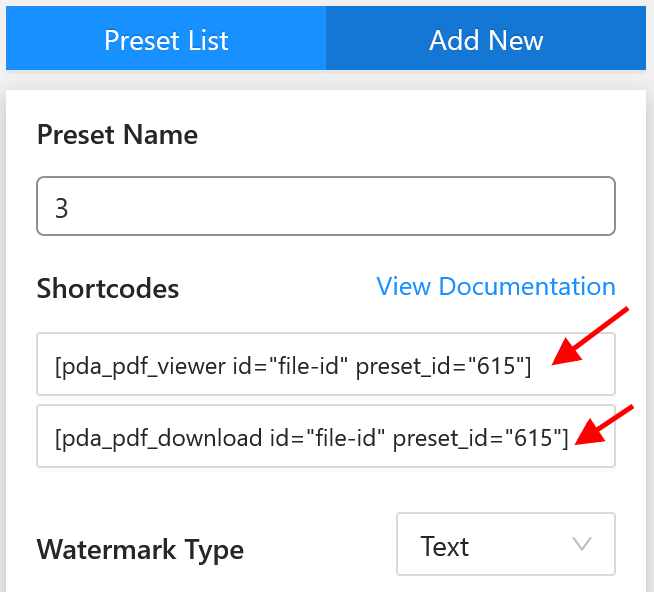Focus the Preset Name input field

point(326,206)
